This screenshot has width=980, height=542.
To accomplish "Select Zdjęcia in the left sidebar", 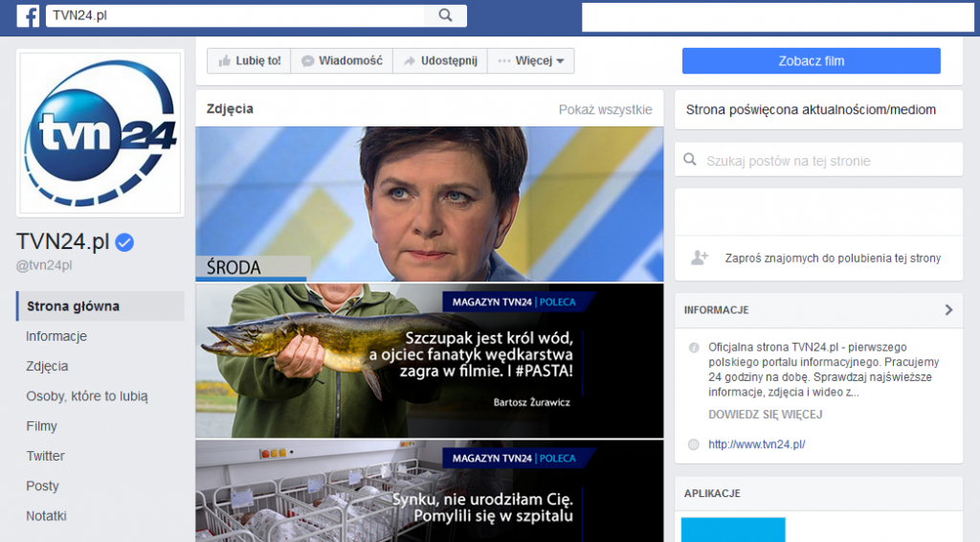I will [x=47, y=366].
